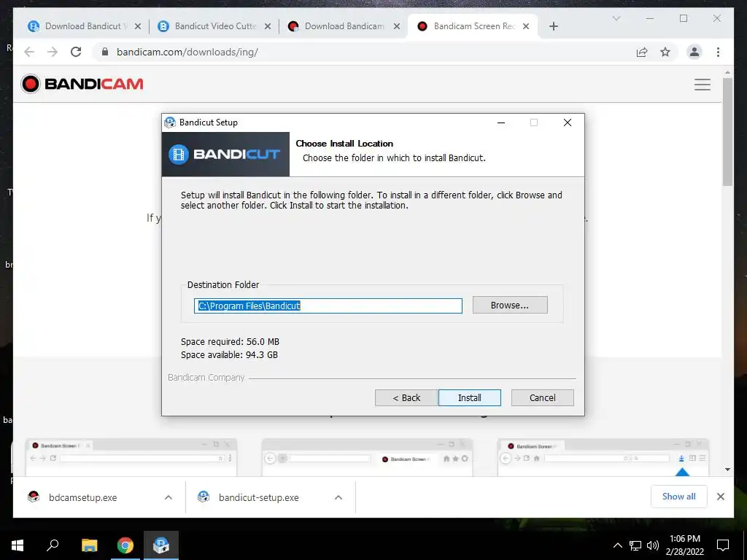The height and width of the screenshot is (560, 747).
Task: Close the Bandicut Video Cutter tab
Action: (268, 26)
